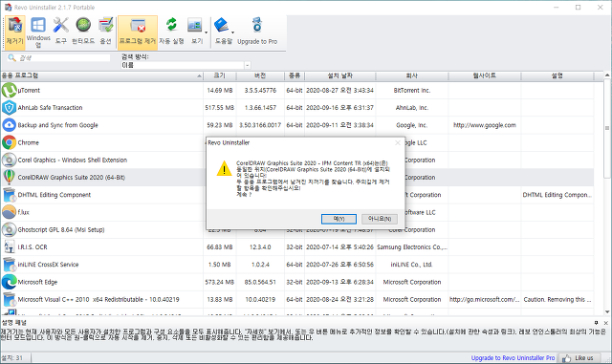Close the Revo Uninstaller dialog
The image size is (612, 364).
pos(398,142)
